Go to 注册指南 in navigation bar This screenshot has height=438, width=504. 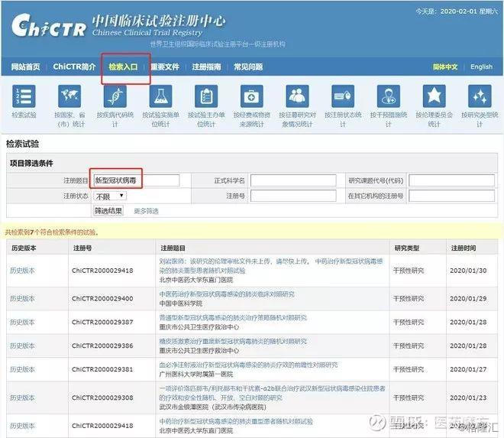tap(206, 67)
